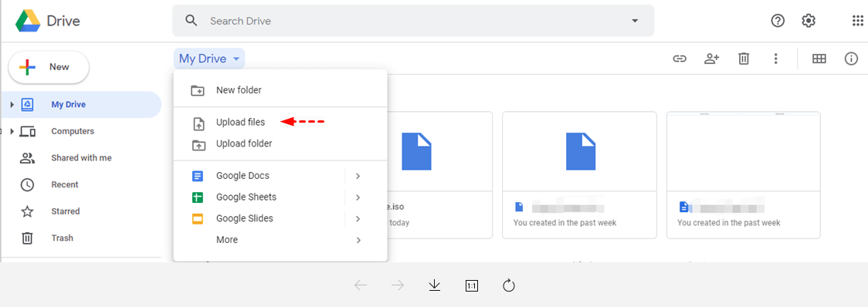Click the share add-person icon

711,59
